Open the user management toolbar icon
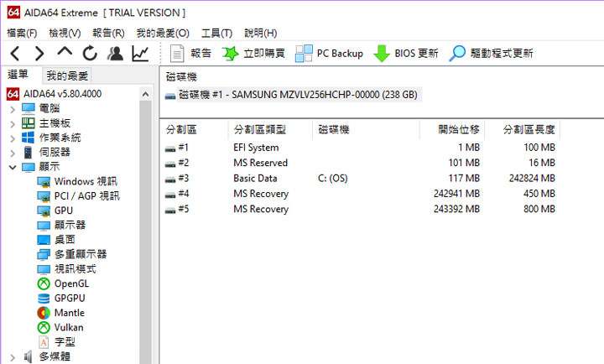 [x=115, y=54]
